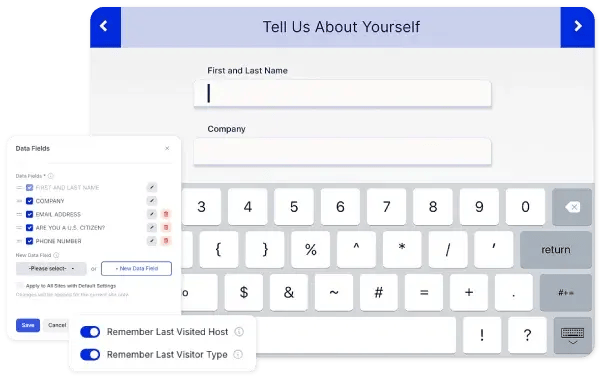The width and height of the screenshot is (600, 376).
Task: Open the Please select dropdown
Action: click(51, 269)
